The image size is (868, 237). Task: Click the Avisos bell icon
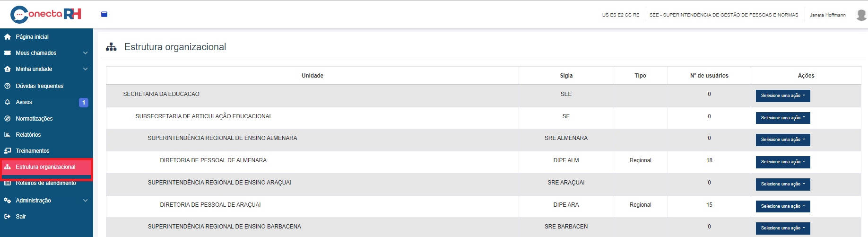(x=8, y=102)
